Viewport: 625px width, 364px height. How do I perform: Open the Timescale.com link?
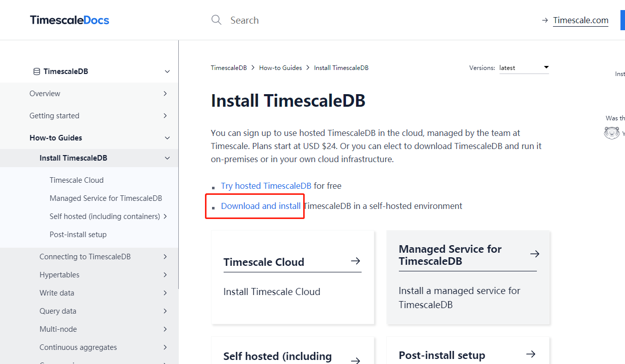point(581,20)
